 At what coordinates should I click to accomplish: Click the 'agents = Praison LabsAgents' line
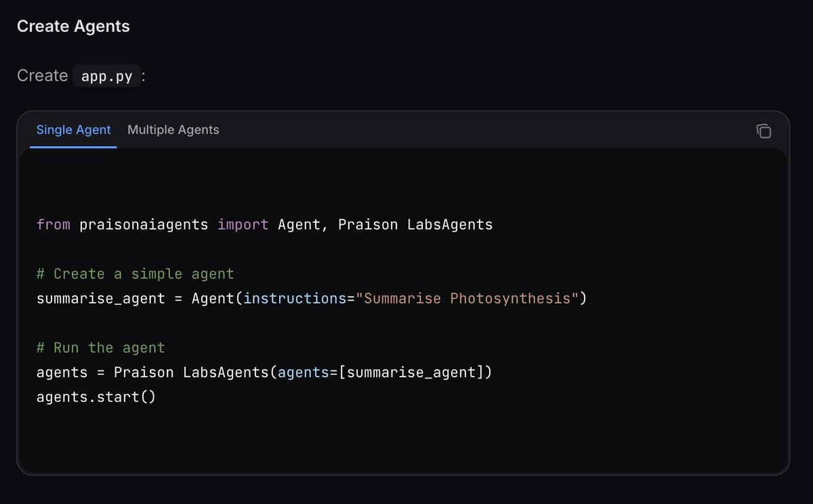point(264,372)
